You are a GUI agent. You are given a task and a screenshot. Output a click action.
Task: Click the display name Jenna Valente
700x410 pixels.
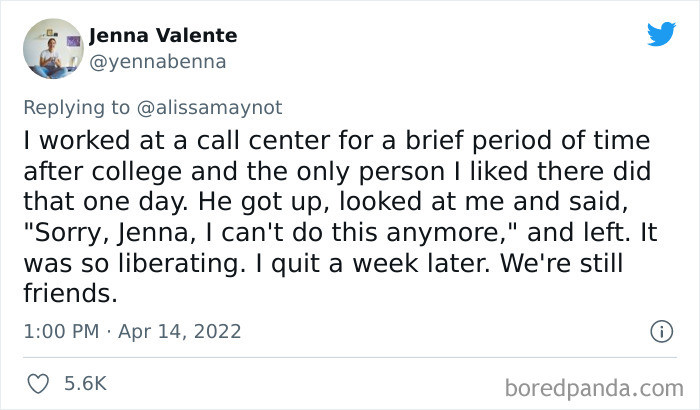click(x=163, y=36)
